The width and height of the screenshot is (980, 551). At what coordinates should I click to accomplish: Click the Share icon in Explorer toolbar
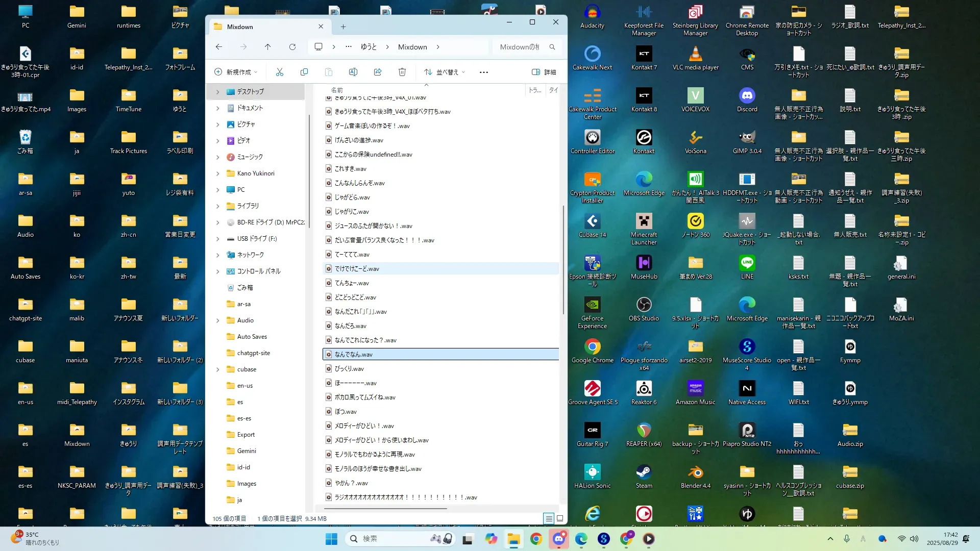tap(378, 72)
